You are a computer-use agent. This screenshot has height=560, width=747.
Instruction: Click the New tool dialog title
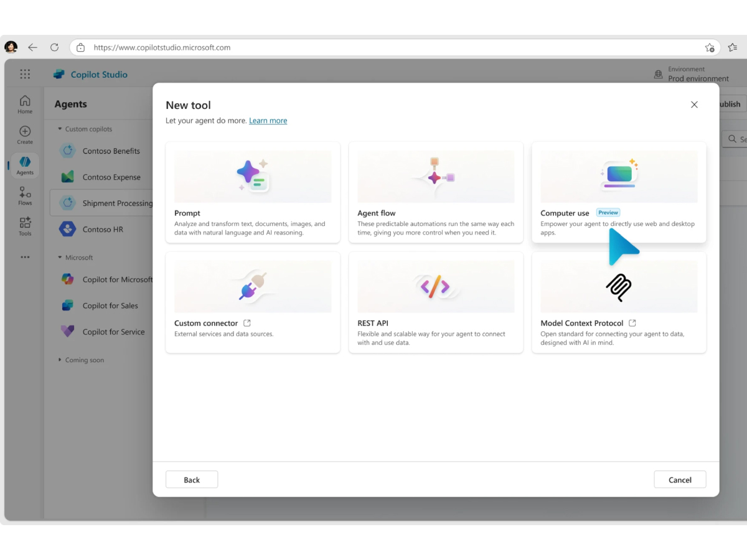(188, 105)
